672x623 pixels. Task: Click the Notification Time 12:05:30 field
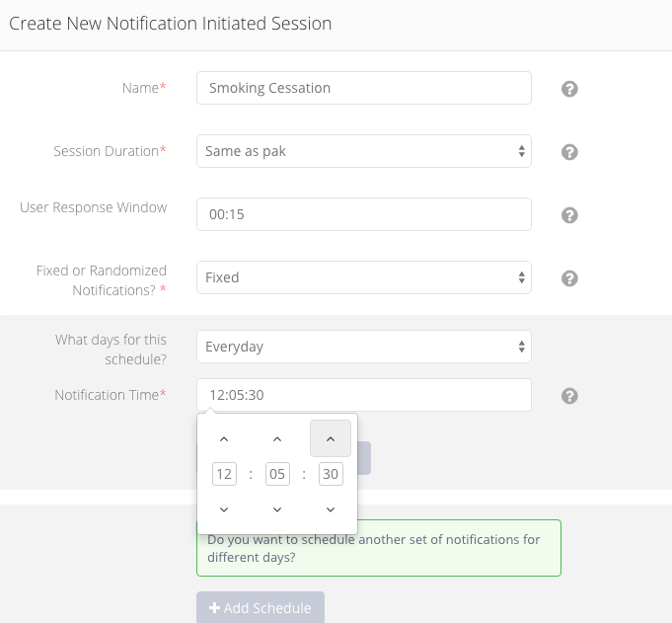tap(364, 395)
